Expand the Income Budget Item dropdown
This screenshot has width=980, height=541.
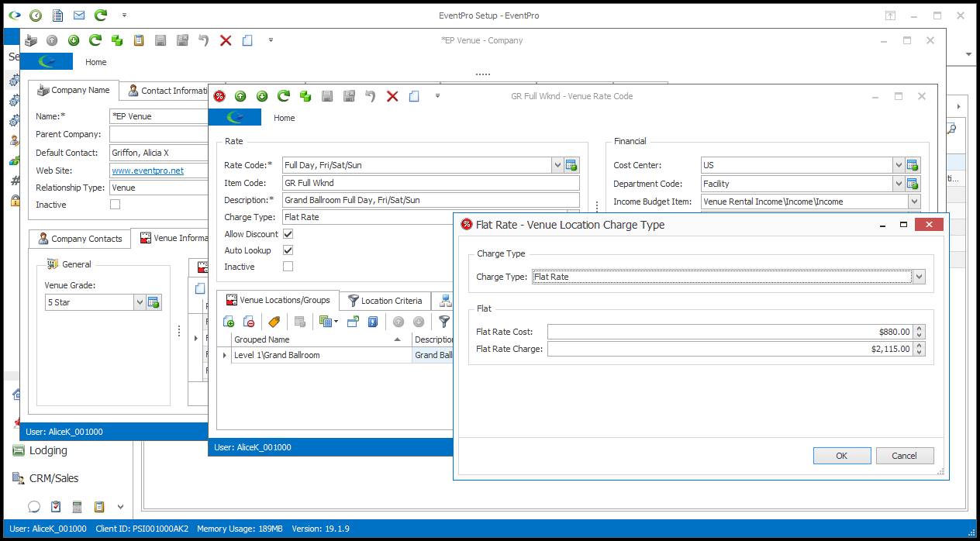tap(914, 202)
